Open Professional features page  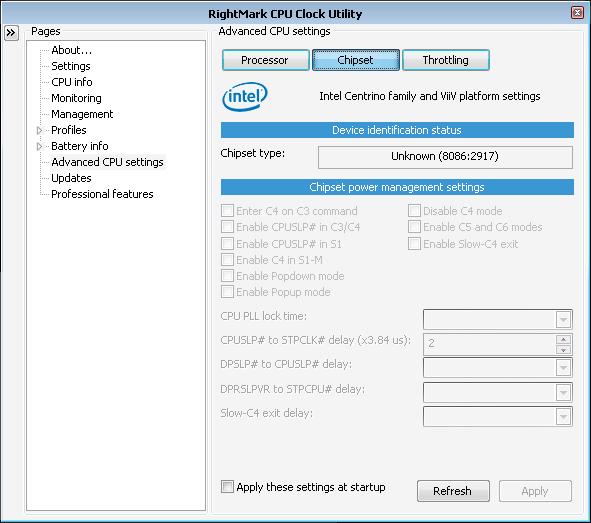click(103, 194)
